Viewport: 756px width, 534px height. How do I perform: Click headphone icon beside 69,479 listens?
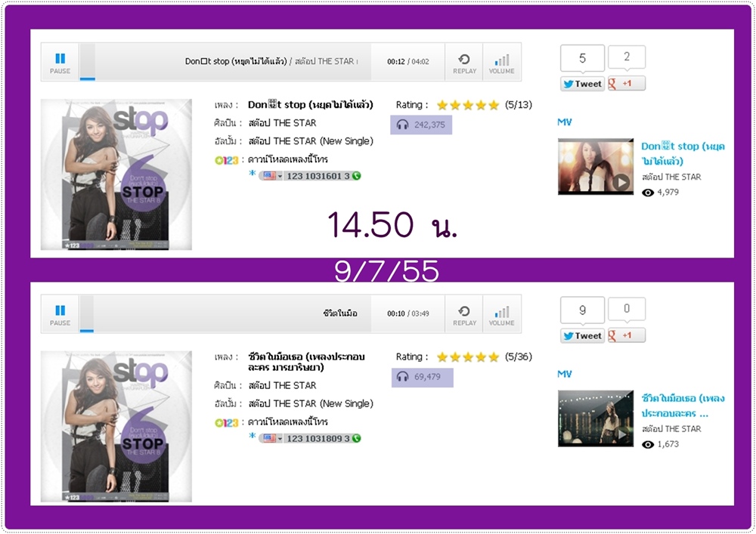(x=402, y=377)
